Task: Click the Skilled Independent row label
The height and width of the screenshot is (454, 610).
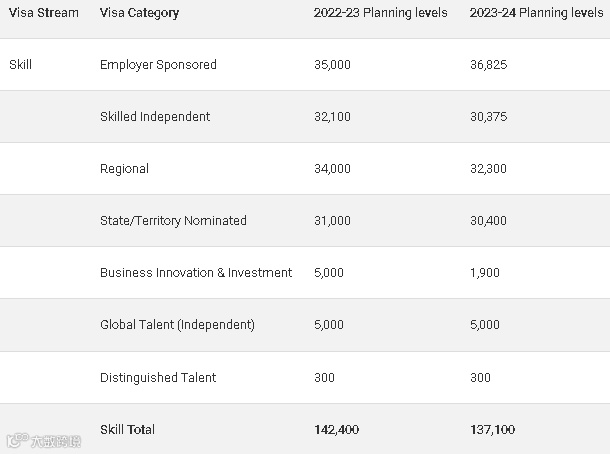Action: [155, 117]
